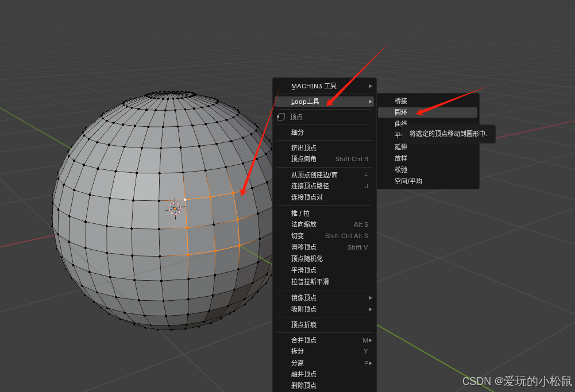Image resolution: width=575 pixels, height=392 pixels.
Task: Select 顶点折痕 menu entry
Action: click(x=324, y=325)
